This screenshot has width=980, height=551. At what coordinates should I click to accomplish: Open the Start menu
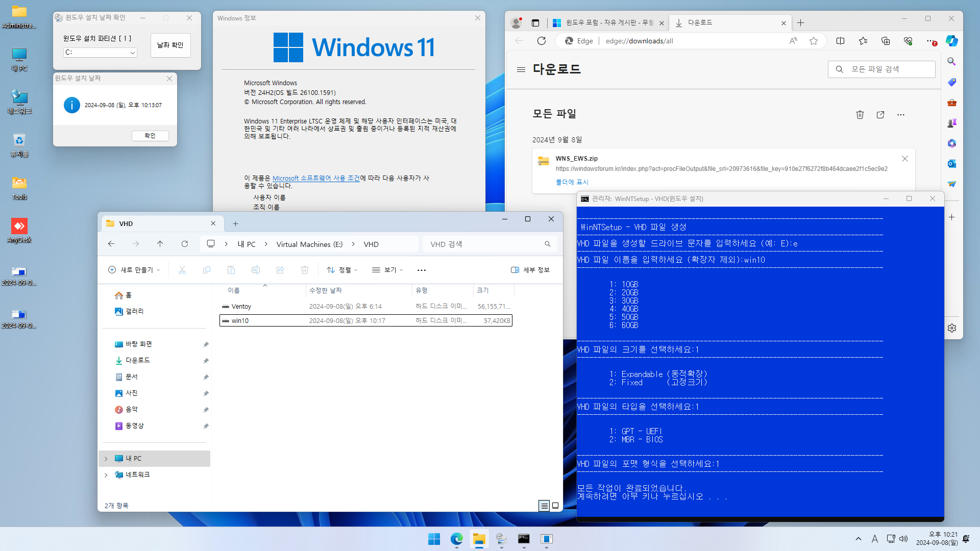(x=434, y=539)
